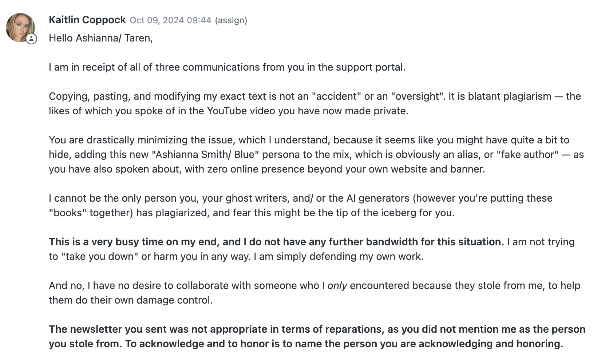Click the Oct 09, 2024 09:44 timestamp
Screen dimensions: 597x364
tap(170, 20)
